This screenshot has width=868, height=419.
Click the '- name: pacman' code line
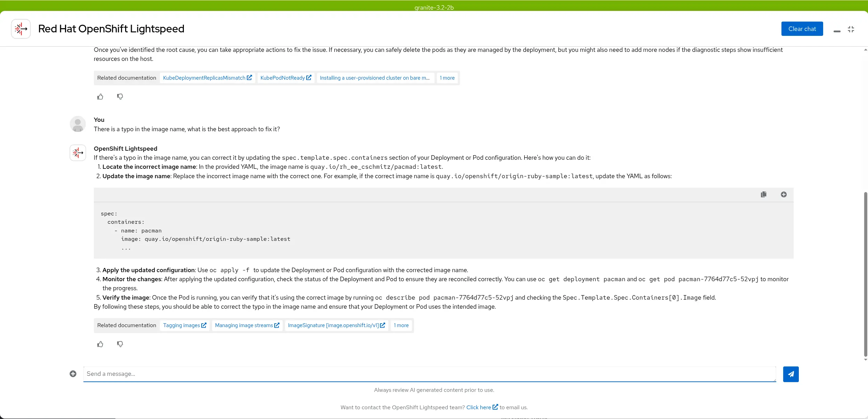(138, 231)
